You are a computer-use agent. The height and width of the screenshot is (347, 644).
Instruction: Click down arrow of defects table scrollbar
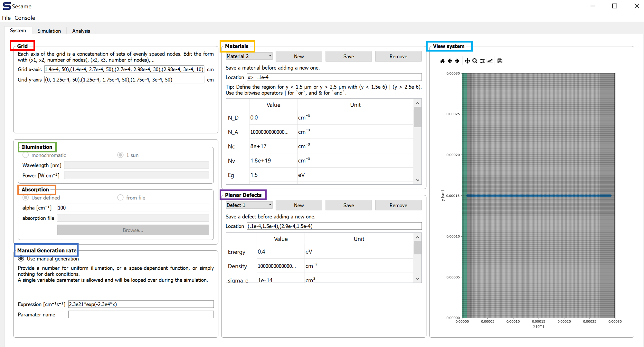click(x=418, y=279)
